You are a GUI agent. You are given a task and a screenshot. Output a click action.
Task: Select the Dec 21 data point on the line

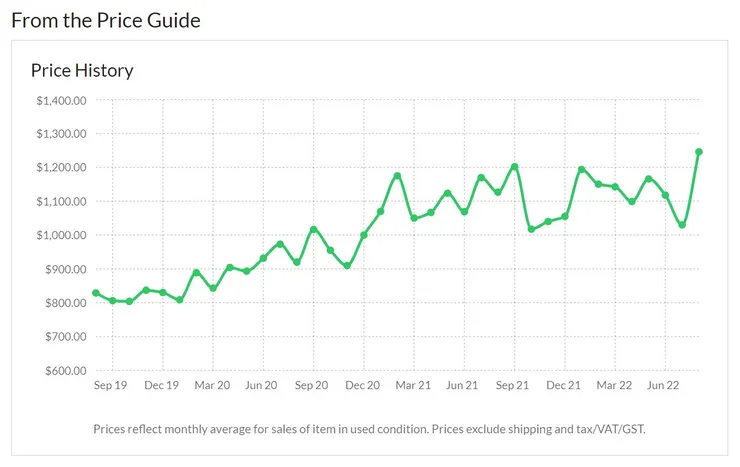point(565,216)
